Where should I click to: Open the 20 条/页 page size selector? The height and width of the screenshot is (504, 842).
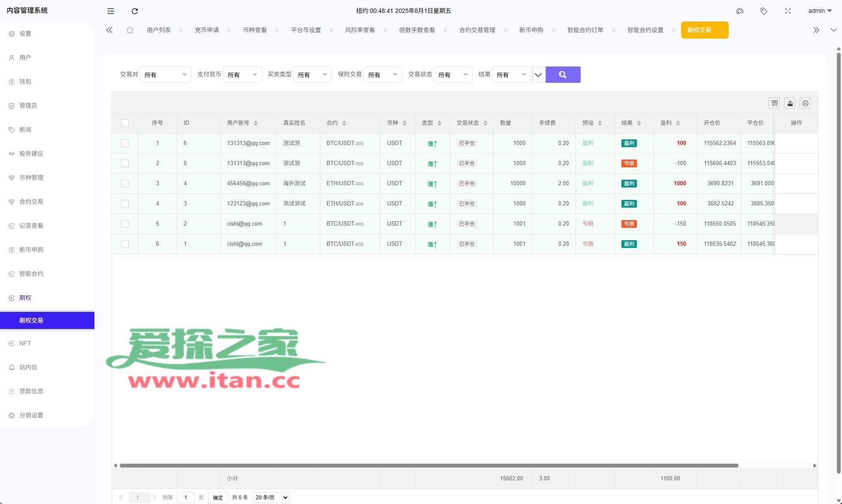pos(270,498)
